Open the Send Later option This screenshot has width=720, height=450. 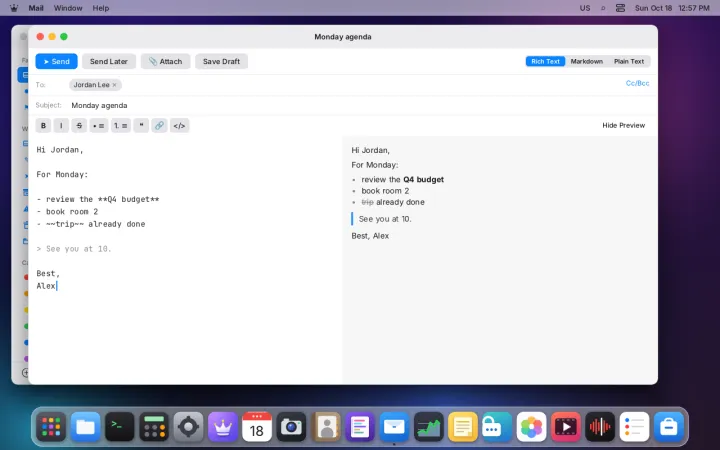[x=109, y=62]
